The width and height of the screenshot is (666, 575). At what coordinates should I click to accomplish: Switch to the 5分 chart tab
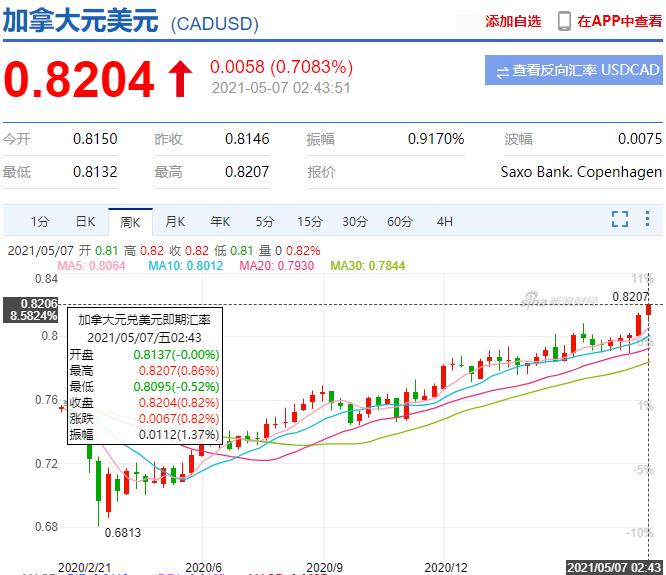pyautogui.click(x=265, y=222)
